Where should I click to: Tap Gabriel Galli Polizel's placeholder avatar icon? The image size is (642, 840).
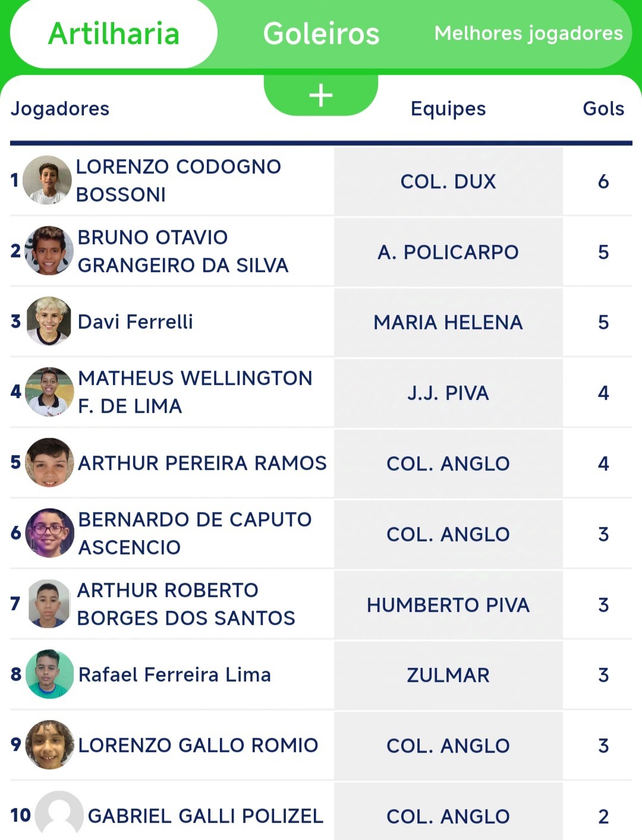click(59, 815)
